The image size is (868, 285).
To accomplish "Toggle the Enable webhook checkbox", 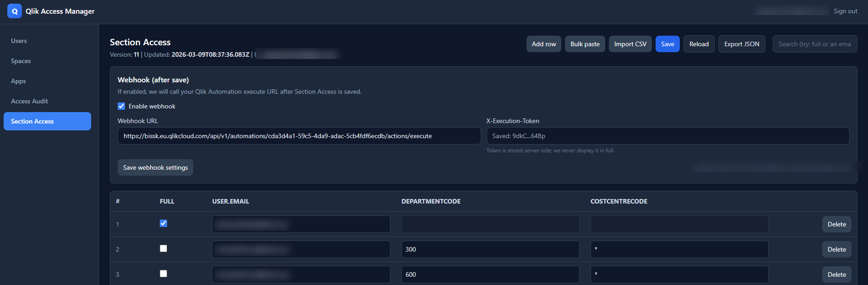I will coord(121,106).
